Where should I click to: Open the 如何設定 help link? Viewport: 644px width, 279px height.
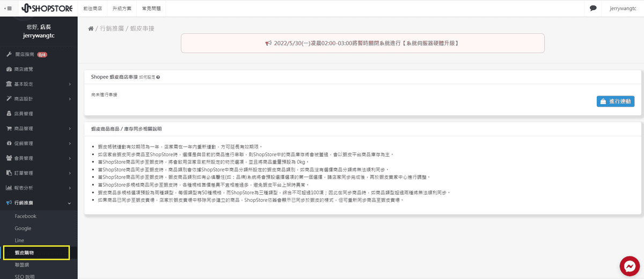[x=149, y=77]
